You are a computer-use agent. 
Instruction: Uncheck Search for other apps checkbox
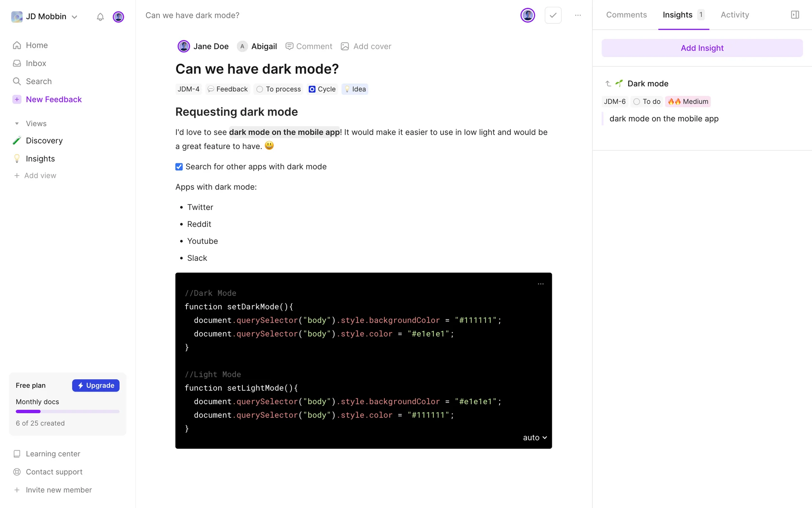(179, 167)
